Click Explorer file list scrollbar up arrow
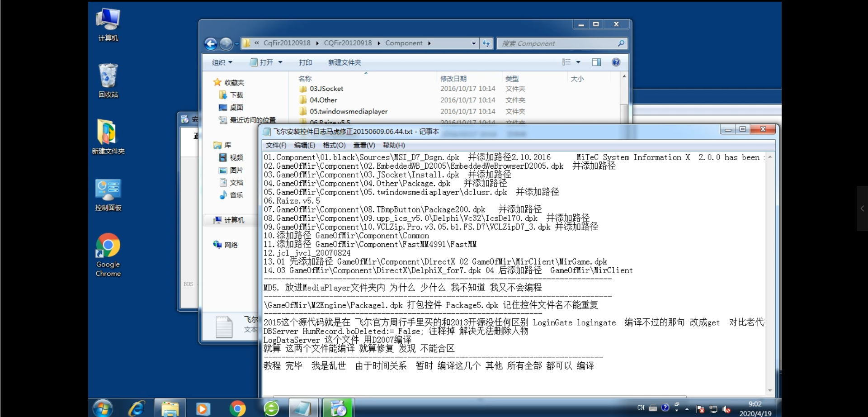 click(x=624, y=76)
